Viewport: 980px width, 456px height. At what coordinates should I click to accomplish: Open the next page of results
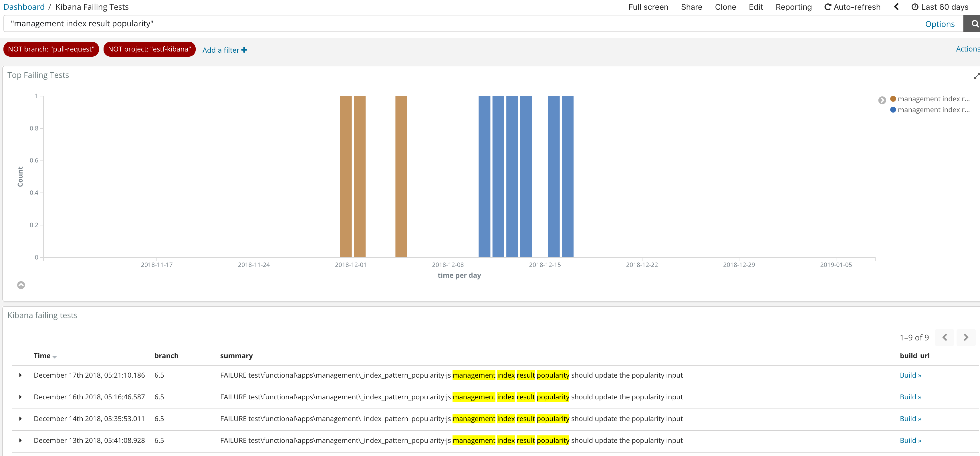point(965,337)
